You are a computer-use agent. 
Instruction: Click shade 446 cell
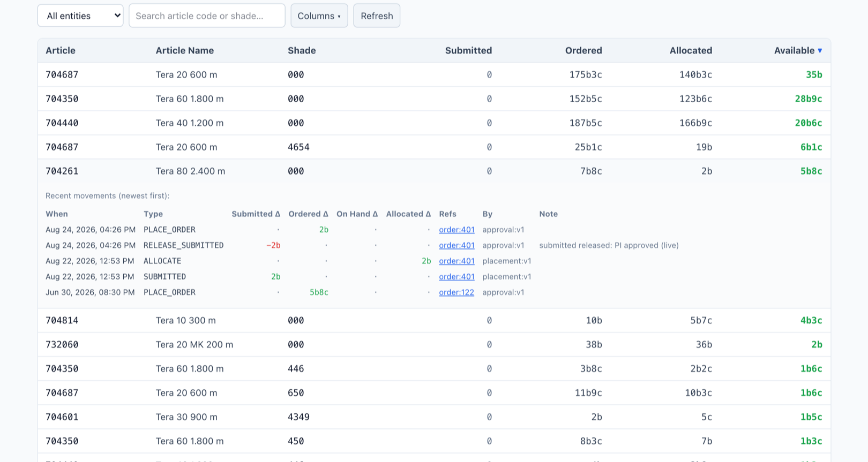[x=296, y=368]
